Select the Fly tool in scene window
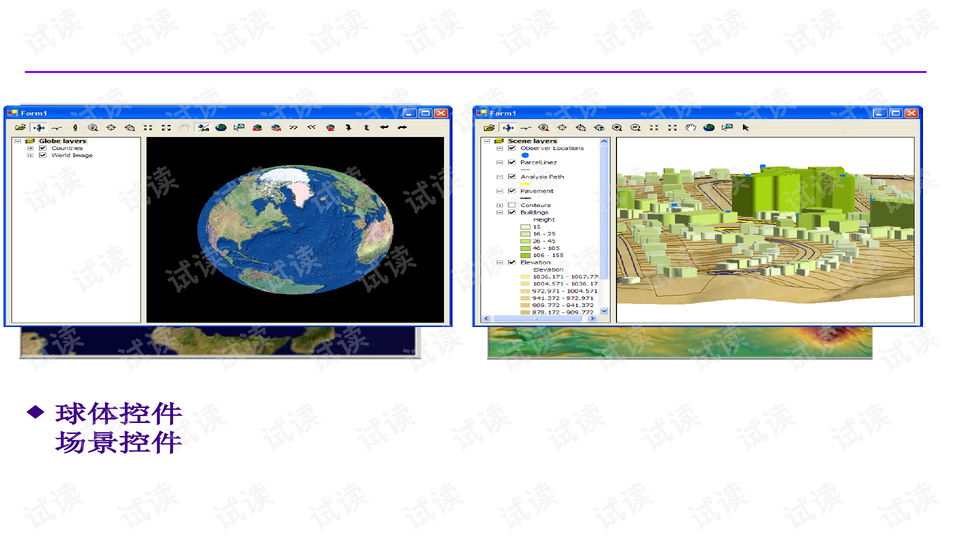The image size is (960, 540). (526, 127)
